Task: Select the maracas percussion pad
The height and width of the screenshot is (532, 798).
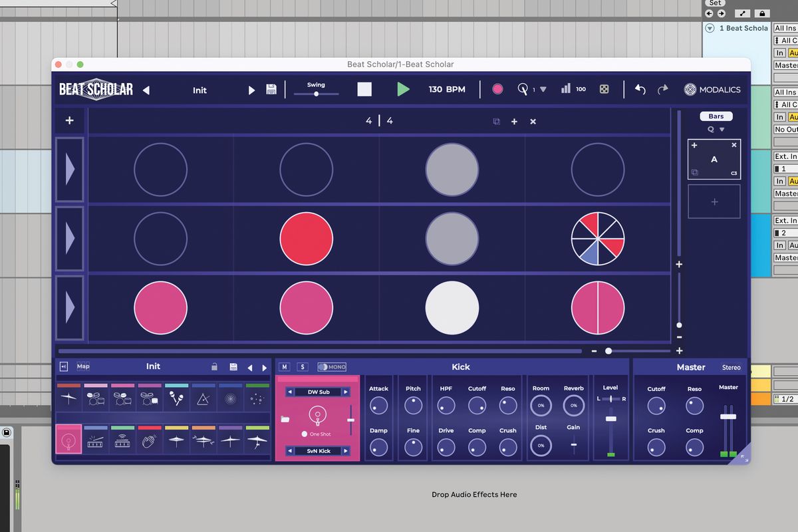Action: pos(176,398)
